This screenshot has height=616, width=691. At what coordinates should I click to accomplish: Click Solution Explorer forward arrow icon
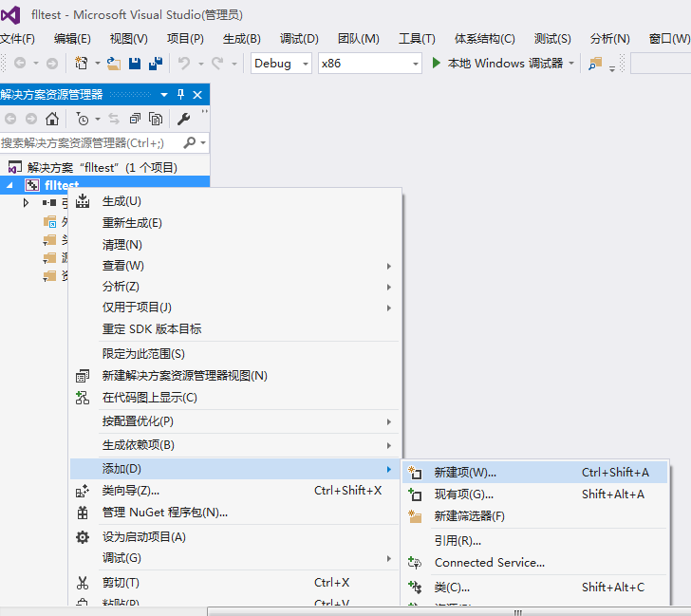click(31, 119)
